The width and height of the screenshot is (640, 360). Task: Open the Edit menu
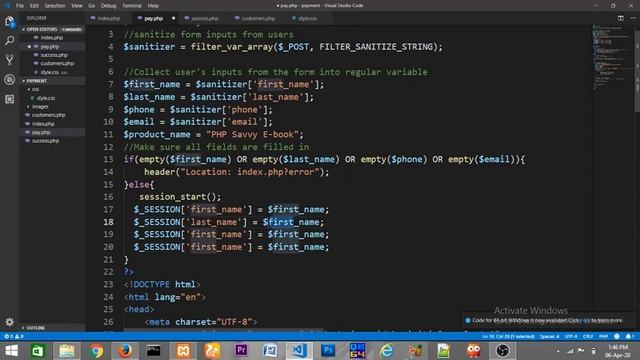click(x=34, y=6)
